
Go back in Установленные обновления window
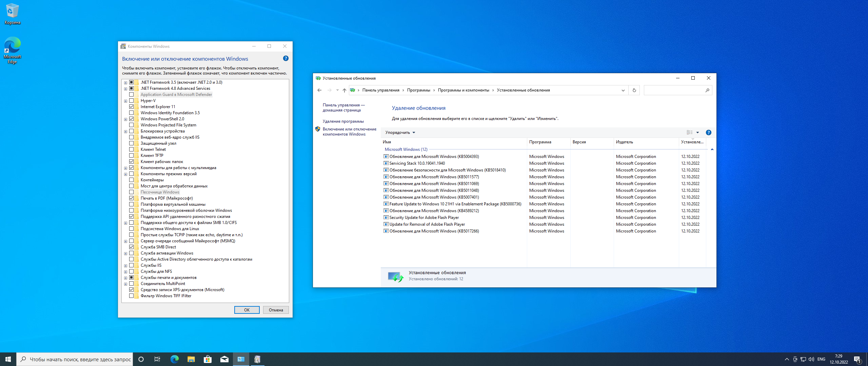(319, 90)
